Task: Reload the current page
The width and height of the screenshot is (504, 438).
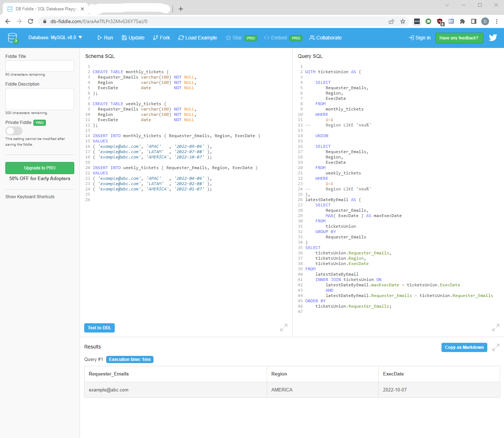Action: point(31,21)
